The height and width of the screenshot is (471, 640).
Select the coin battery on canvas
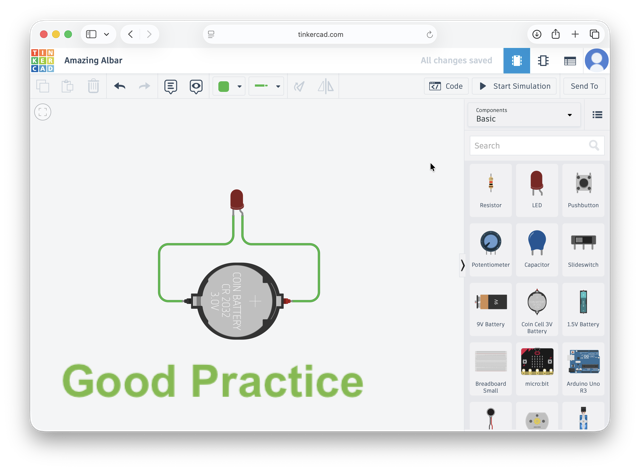tap(239, 301)
